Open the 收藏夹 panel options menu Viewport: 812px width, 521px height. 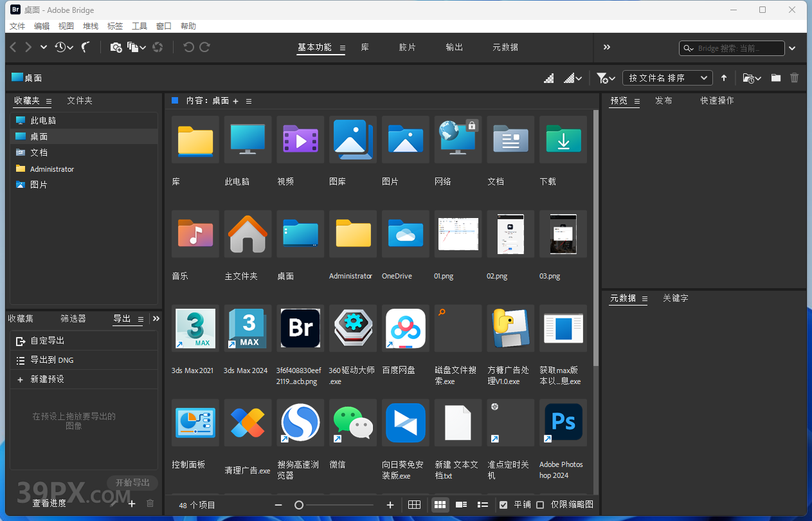(49, 101)
